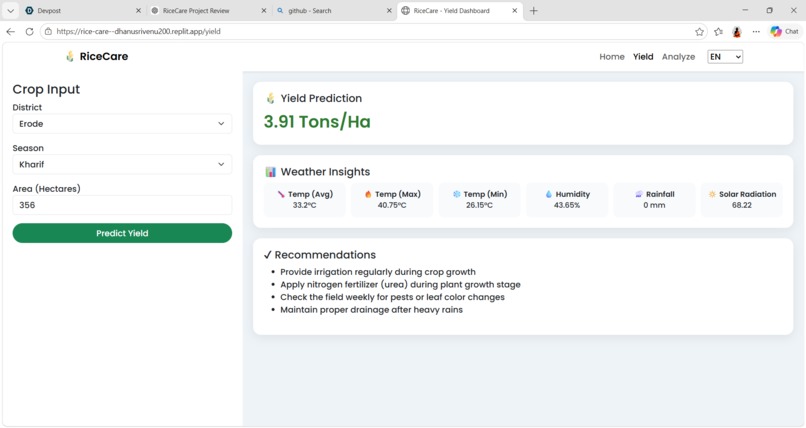The height and width of the screenshot is (428, 806).
Task: Click the RiceCare logo icon
Action: 70,57
